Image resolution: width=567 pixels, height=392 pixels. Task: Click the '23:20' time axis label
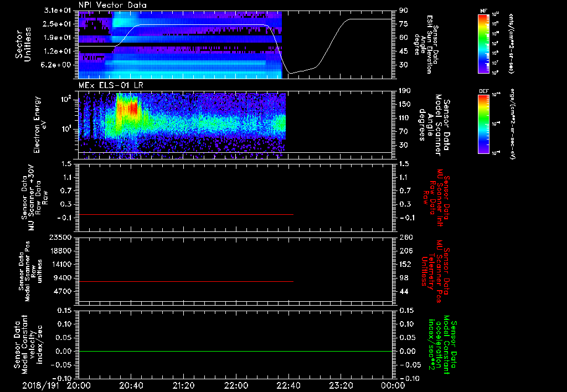(341, 385)
